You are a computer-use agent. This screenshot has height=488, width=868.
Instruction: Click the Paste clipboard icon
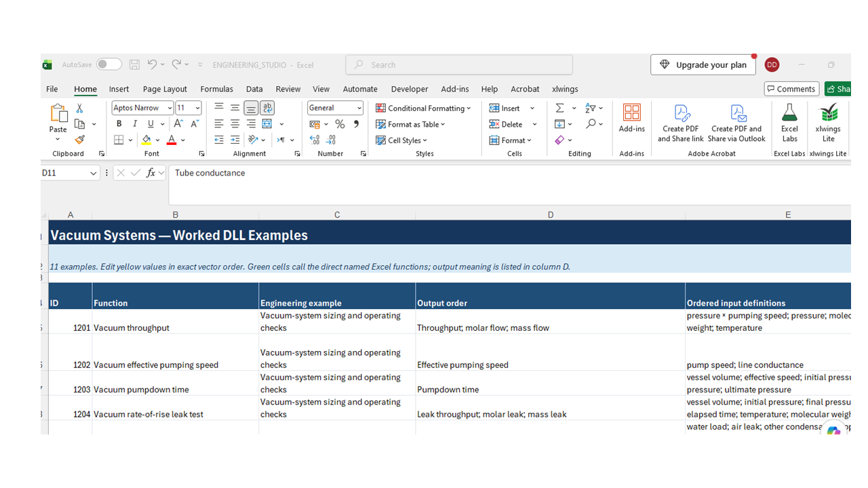pyautogui.click(x=58, y=113)
